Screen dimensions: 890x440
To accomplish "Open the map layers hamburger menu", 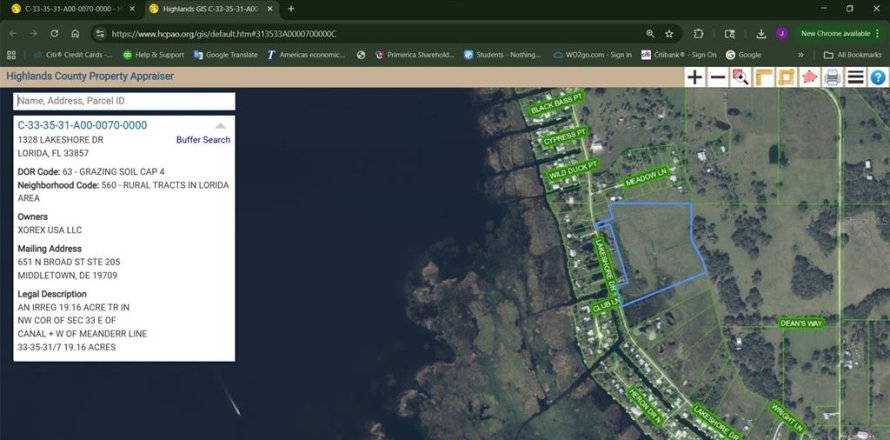I will [855, 77].
